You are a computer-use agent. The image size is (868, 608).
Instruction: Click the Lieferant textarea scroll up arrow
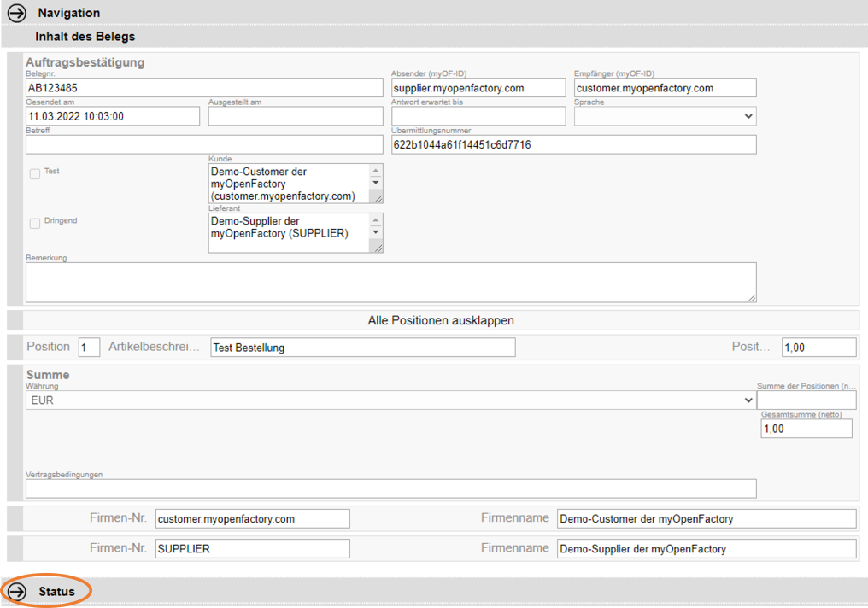tap(376, 220)
